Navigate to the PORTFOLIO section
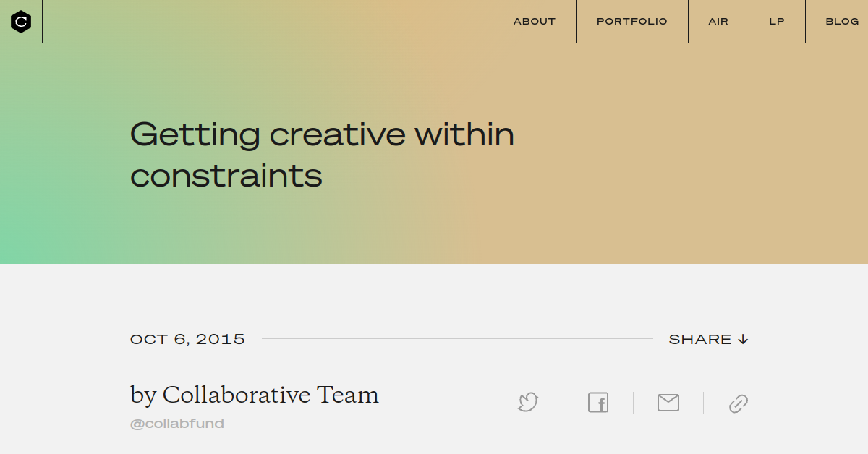Screen dimensions: 868x454 [631, 21]
